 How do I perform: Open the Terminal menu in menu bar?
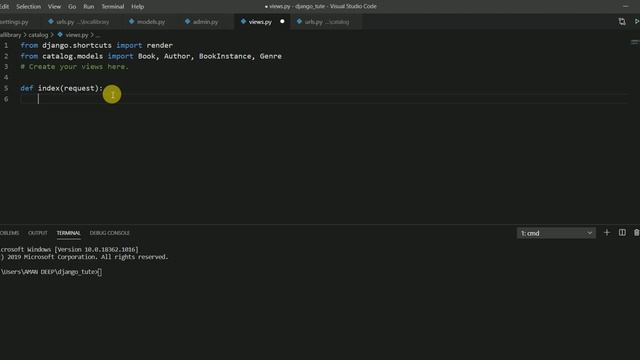tap(113, 7)
